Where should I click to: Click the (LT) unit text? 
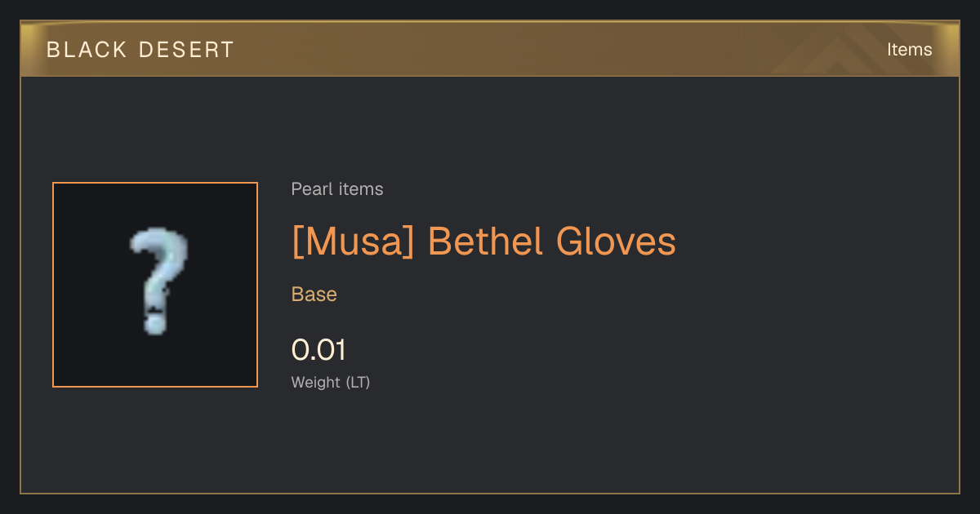click(x=358, y=382)
